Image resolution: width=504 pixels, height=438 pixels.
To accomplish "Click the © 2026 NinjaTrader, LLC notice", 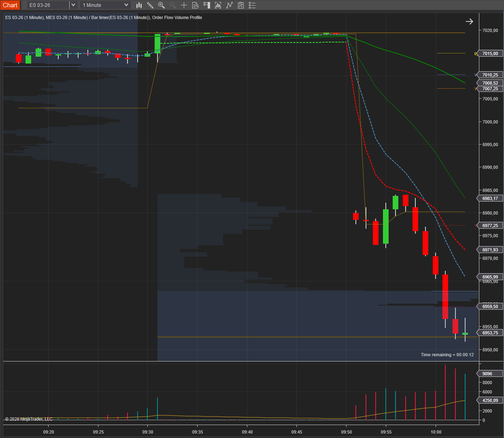I will tap(29, 419).
